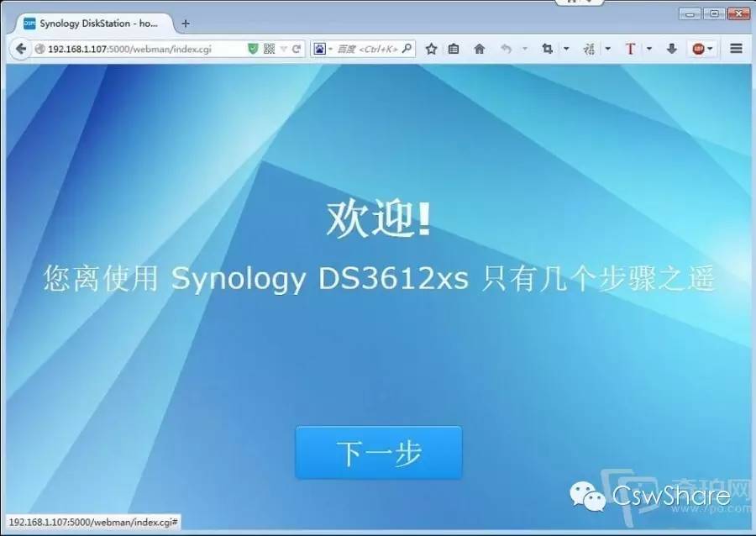The height and width of the screenshot is (536, 756).
Task: Click the QR code icon in address bar
Action: click(x=269, y=48)
